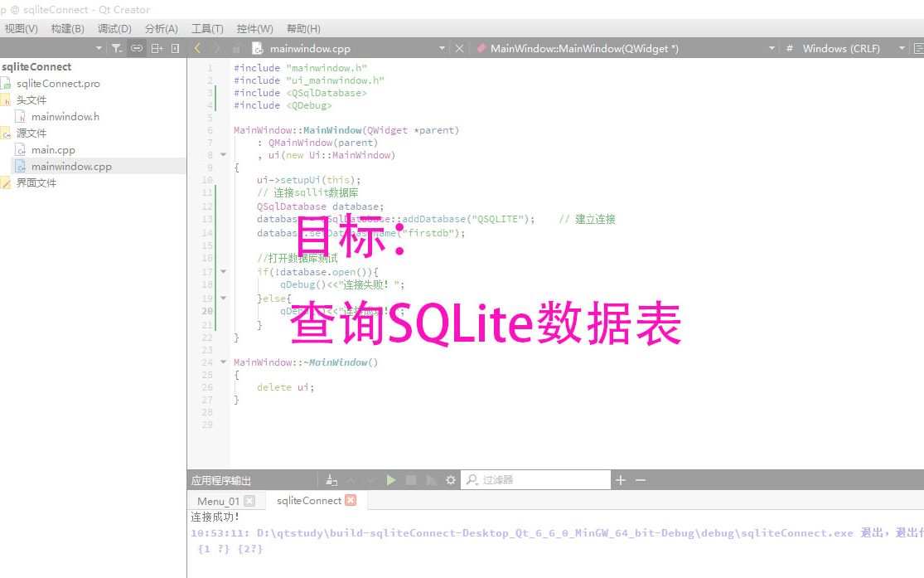This screenshot has height=578, width=924.
Task: Toggle synchronize project tree with editor
Action: tap(136, 48)
